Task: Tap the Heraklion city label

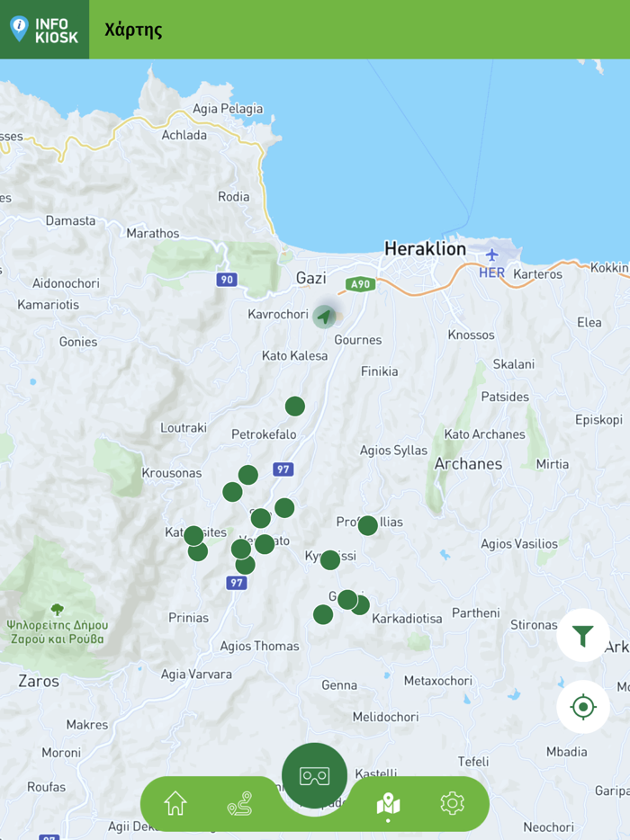Action: click(x=425, y=248)
